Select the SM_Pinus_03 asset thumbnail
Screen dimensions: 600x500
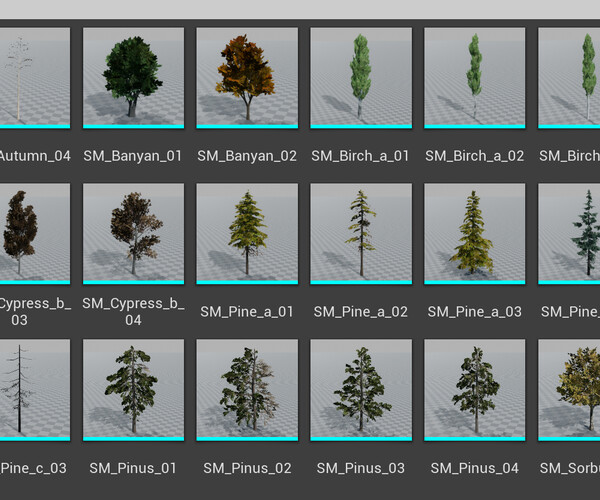click(361, 390)
